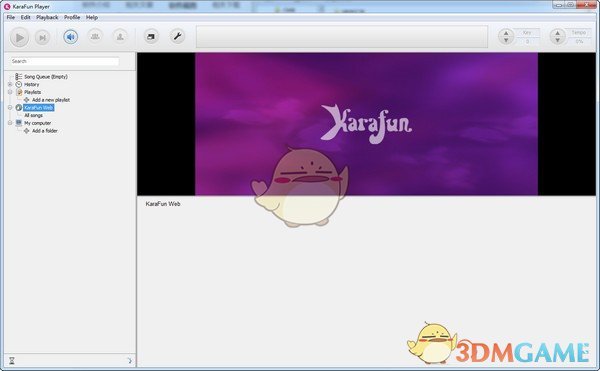
Task: Open the Help menu
Action: (92, 17)
